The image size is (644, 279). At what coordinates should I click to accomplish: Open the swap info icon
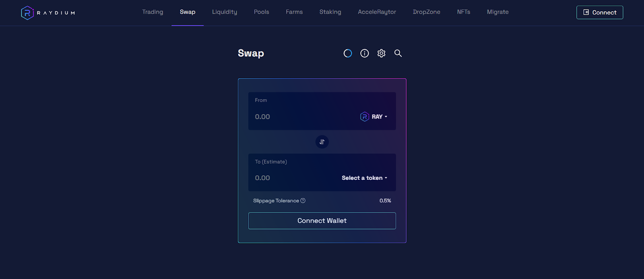click(x=365, y=53)
